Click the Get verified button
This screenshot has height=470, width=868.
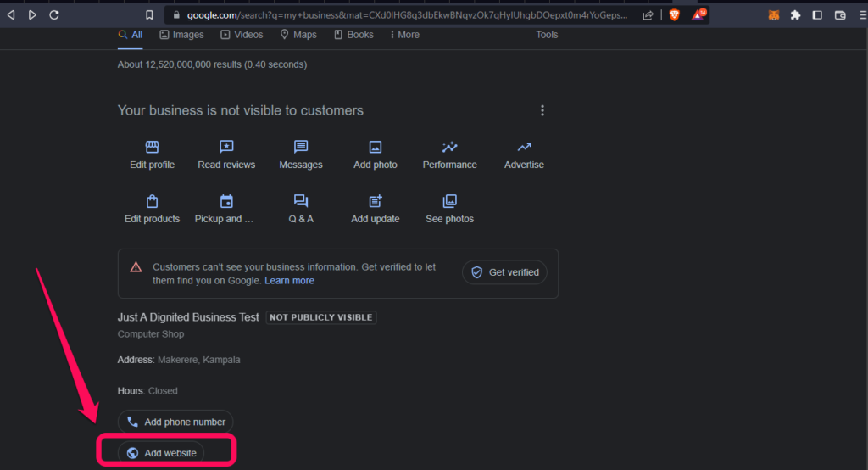505,272
